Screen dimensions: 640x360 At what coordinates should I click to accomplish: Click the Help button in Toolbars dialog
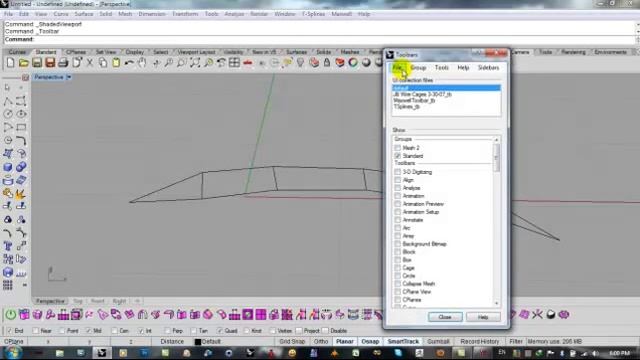483,317
